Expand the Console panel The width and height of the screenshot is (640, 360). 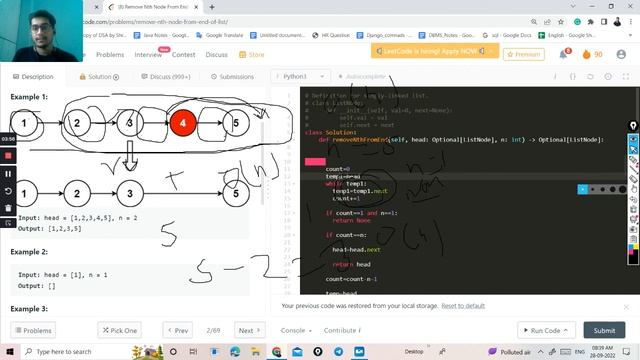(296, 330)
